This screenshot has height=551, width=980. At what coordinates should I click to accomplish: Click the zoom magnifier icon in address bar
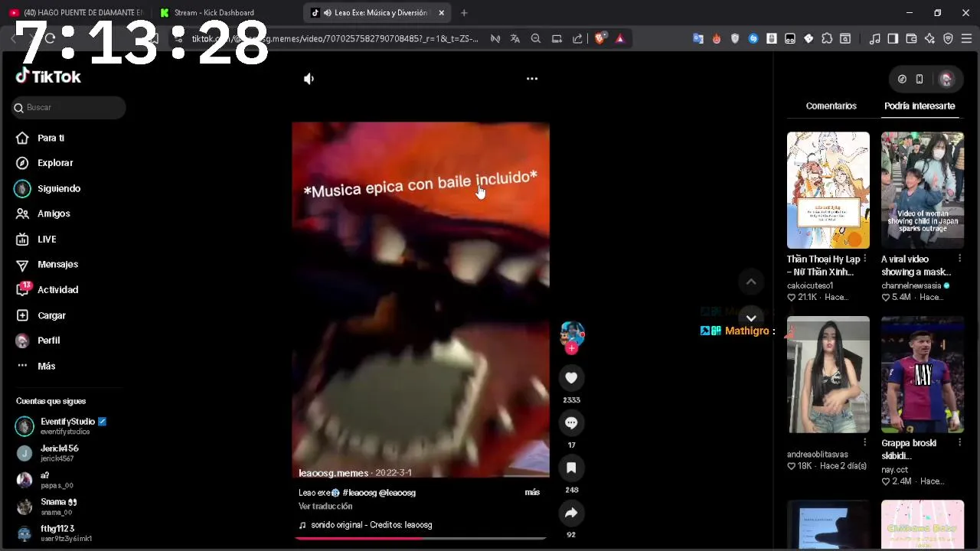click(x=536, y=38)
